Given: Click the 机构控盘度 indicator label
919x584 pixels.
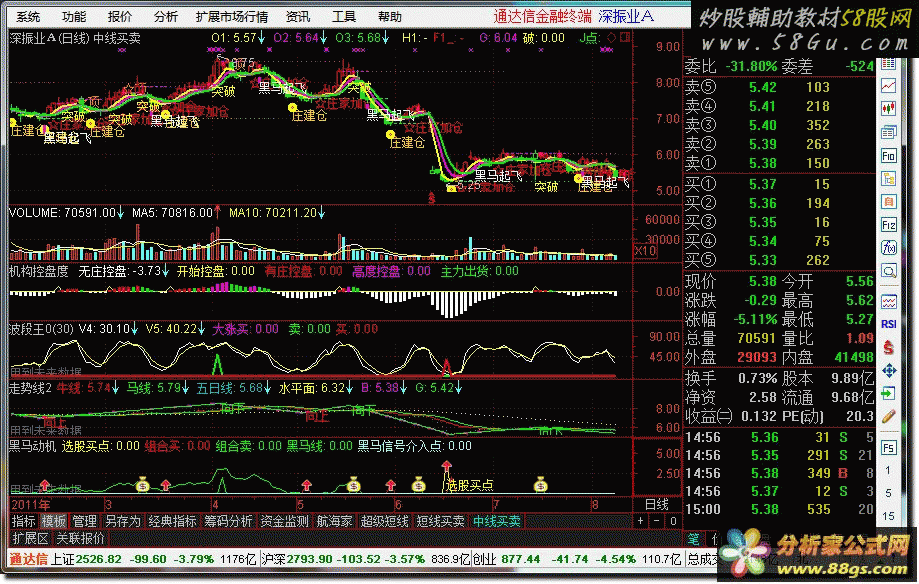Looking at the screenshot, I should point(39,271).
